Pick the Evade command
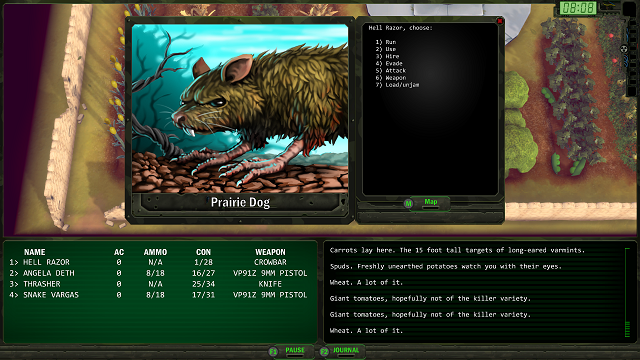The width and height of the screenshot is (640, 360). click(x=389, y=63)
